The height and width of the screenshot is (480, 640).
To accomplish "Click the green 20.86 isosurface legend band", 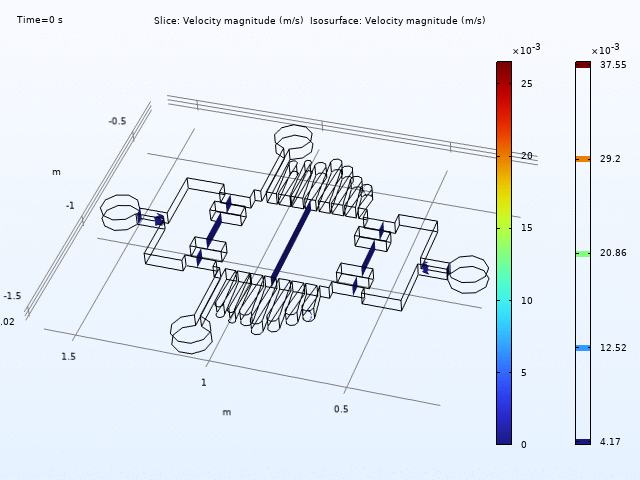I will [582, 254].
